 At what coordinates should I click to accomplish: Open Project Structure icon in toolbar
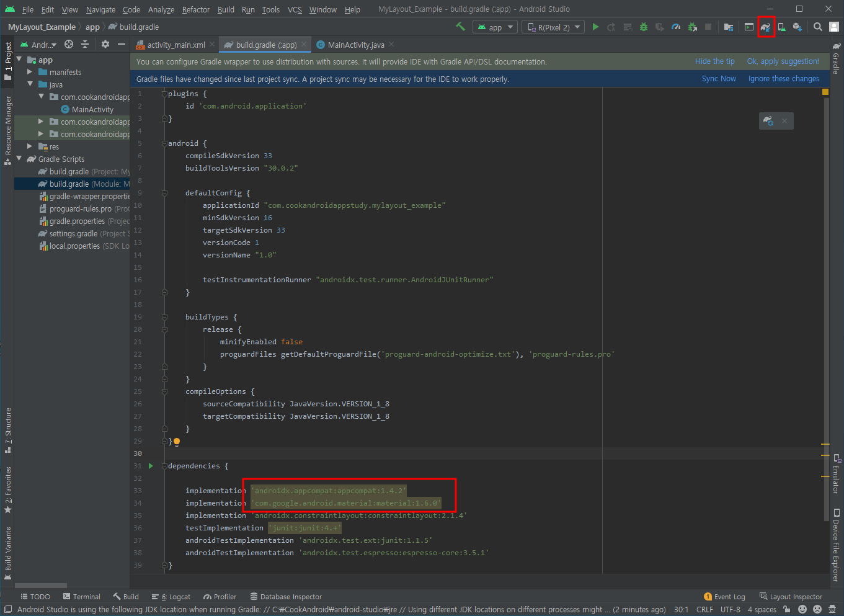[729, 27]
